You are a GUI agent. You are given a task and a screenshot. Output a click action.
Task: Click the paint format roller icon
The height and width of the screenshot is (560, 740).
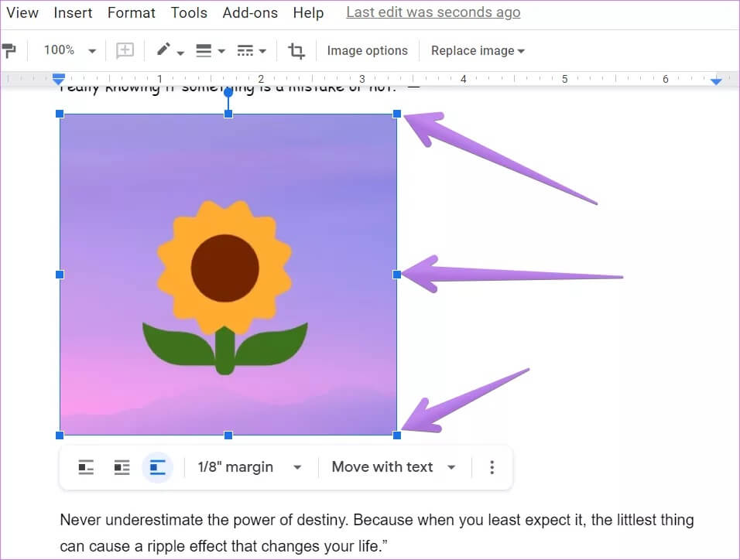(x=9, y=51)
